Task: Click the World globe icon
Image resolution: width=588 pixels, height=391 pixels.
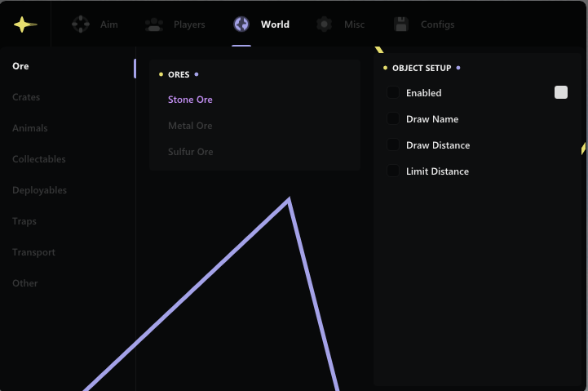Action: point(241,24)
